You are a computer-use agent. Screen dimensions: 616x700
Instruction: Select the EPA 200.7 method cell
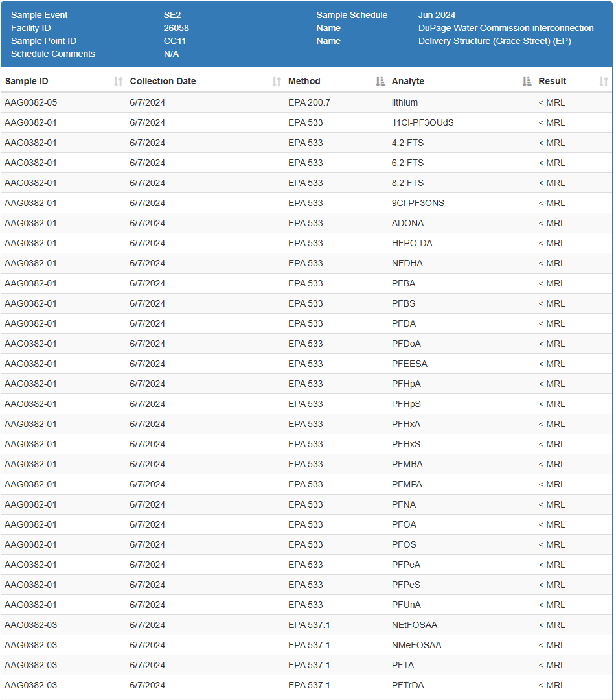coord(309,102)
